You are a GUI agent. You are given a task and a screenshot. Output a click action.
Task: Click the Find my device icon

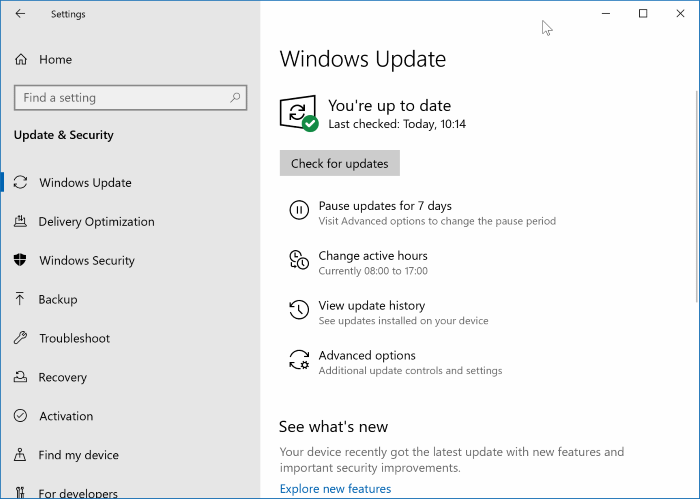tap(20, 455)
